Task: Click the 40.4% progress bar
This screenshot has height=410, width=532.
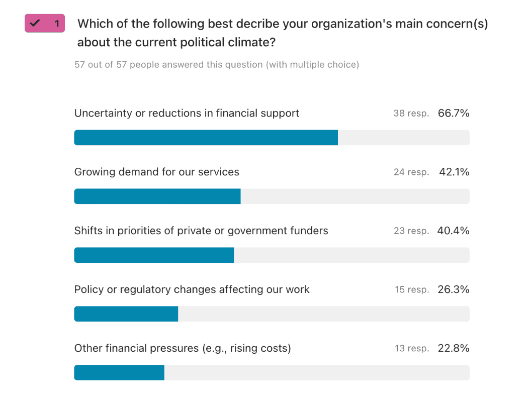Action: 154,255
